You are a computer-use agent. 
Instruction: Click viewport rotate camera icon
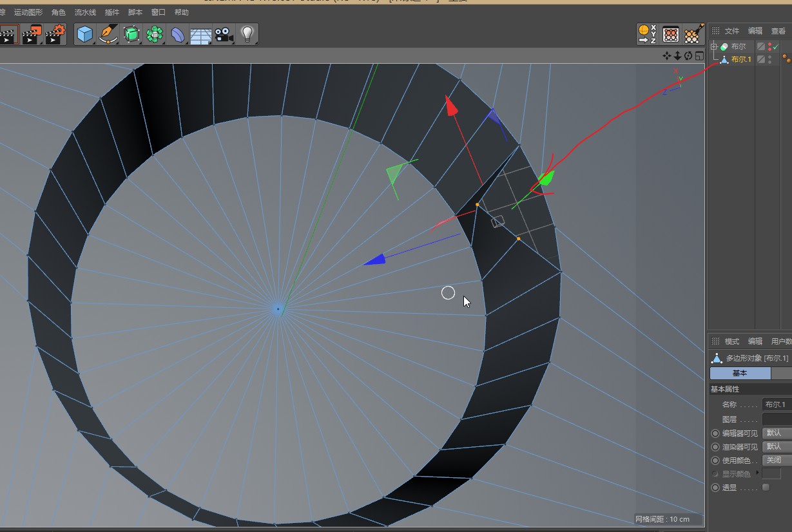(688, 55)
